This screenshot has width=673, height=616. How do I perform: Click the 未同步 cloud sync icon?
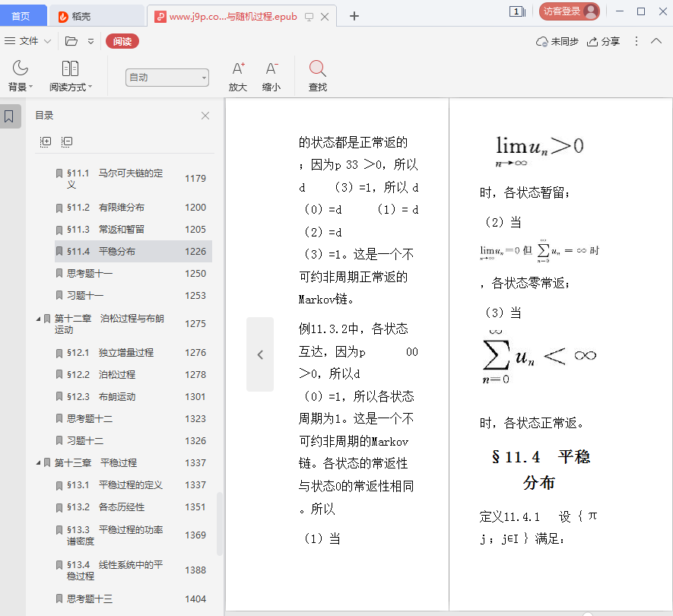pyautogui.click(x=542, y=42)
